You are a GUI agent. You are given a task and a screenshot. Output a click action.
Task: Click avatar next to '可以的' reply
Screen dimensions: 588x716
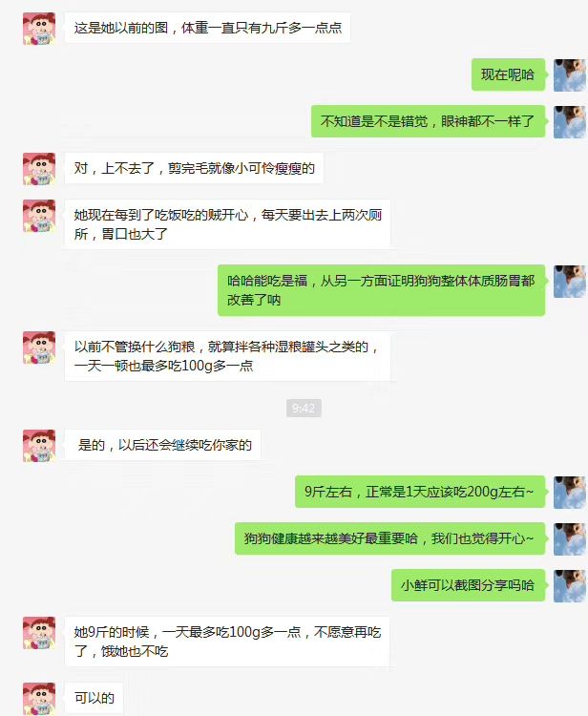[39, 699]
